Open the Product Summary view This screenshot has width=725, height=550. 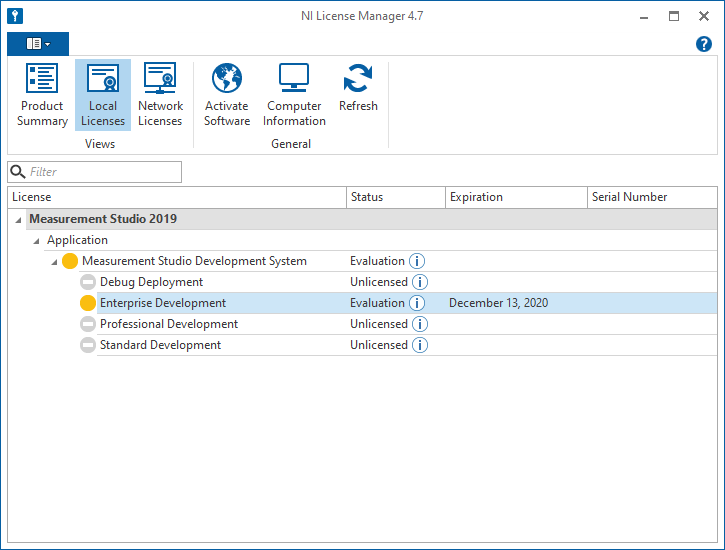[x=42, y=95]
